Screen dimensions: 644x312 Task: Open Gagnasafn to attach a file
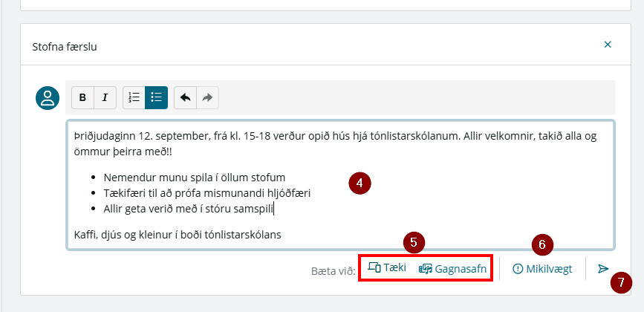[x=452, y=269]
